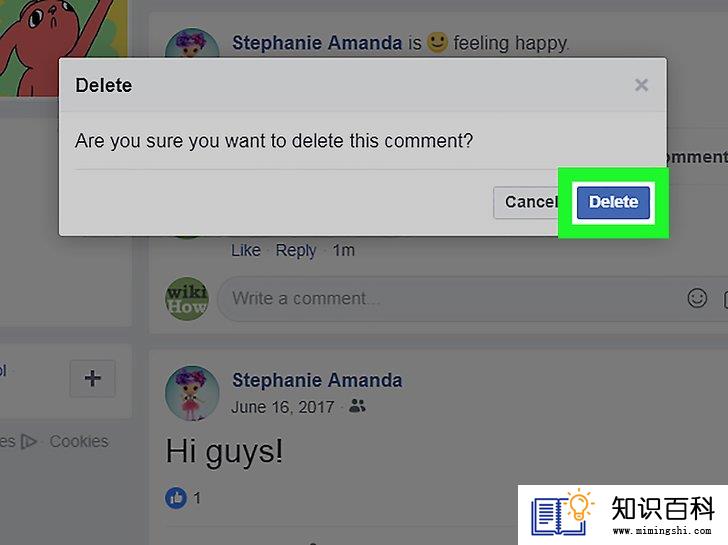Viewport: 728px width, 545px height.
Task: Cancel the delete comment dialog
Action: pos(526,202)
